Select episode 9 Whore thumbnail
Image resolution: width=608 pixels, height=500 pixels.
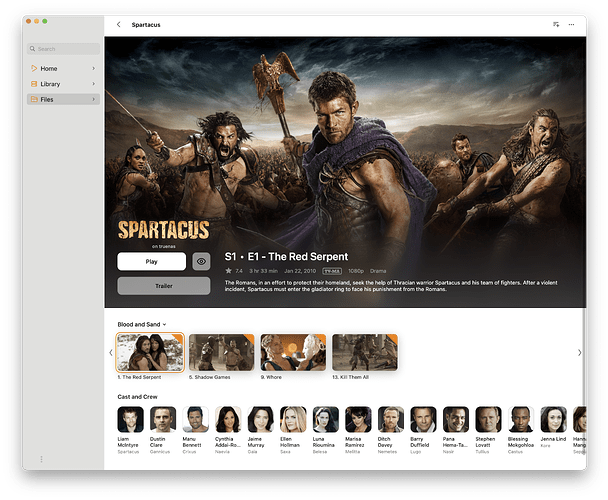point(293,353)
